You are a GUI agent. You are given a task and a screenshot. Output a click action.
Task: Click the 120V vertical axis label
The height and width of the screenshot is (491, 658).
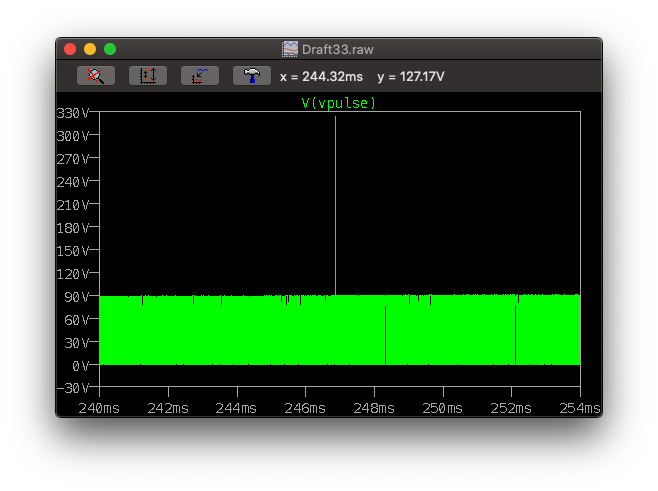(73, 274)
